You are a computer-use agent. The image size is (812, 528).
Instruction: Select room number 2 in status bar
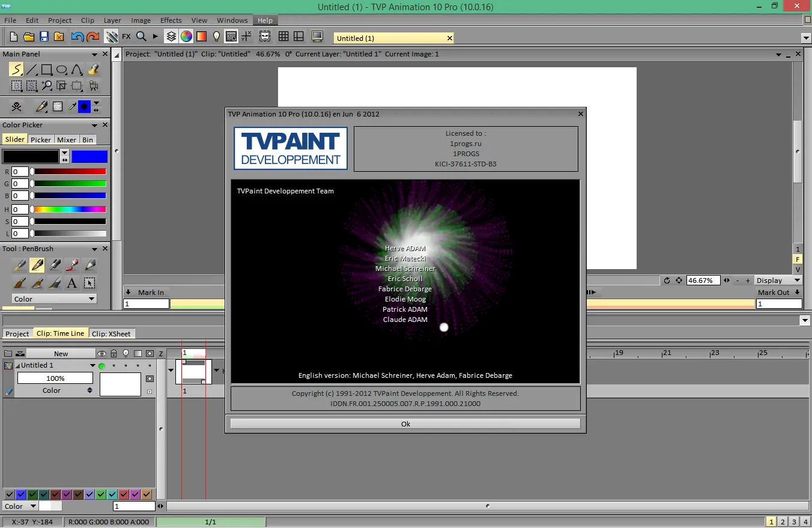click(783, 522)
